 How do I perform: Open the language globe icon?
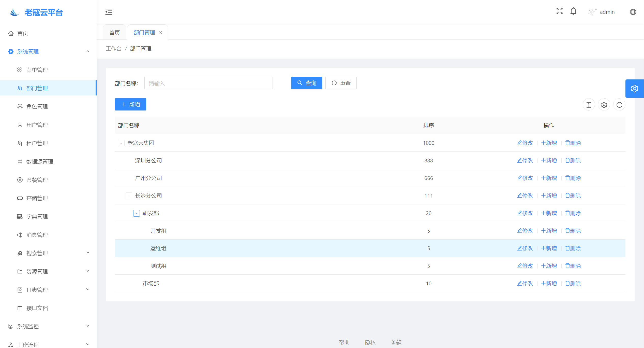pyautogui.click(x=633, y=12)
